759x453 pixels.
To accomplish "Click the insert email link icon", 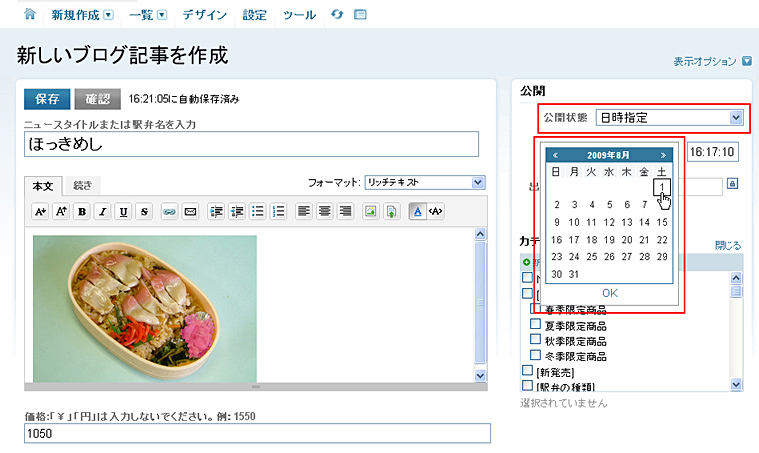I will 190,212.
